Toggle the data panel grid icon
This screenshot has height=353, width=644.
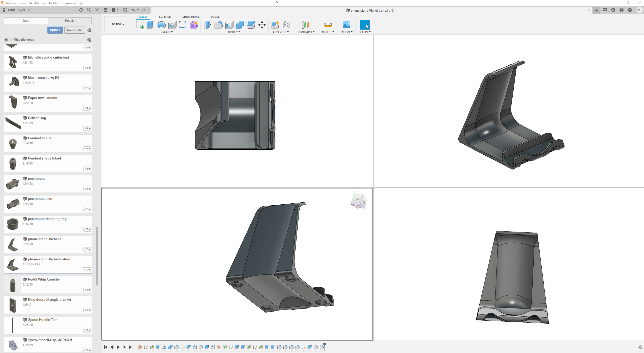106,10
